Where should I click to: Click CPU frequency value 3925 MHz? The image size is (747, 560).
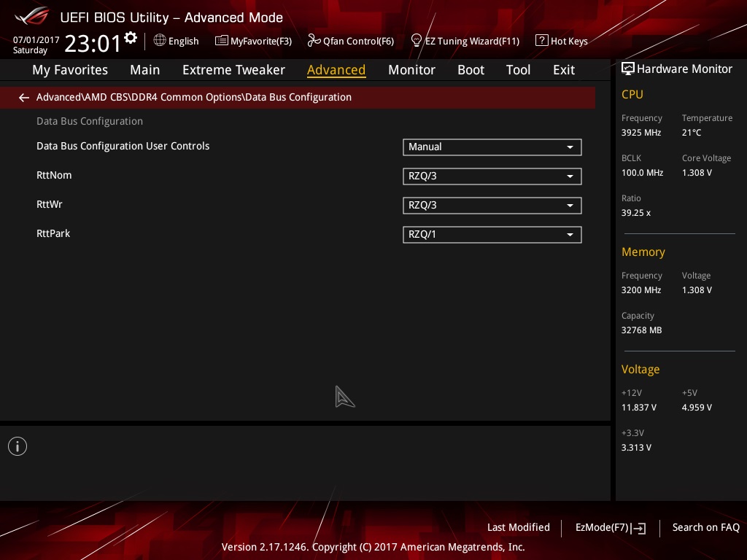(x=641, y=133)
